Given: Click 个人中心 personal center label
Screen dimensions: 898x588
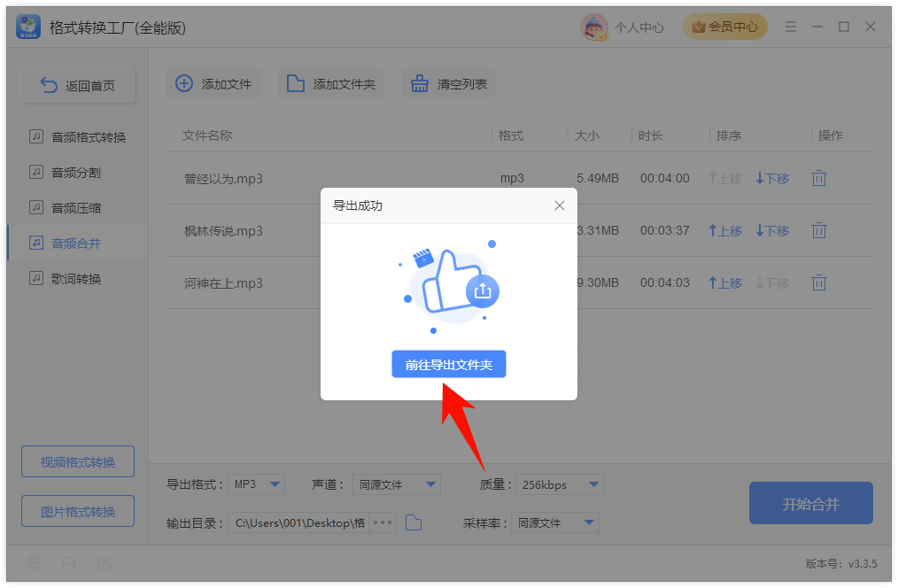Looking at the screenshot, I should click(x=639, y=27).
